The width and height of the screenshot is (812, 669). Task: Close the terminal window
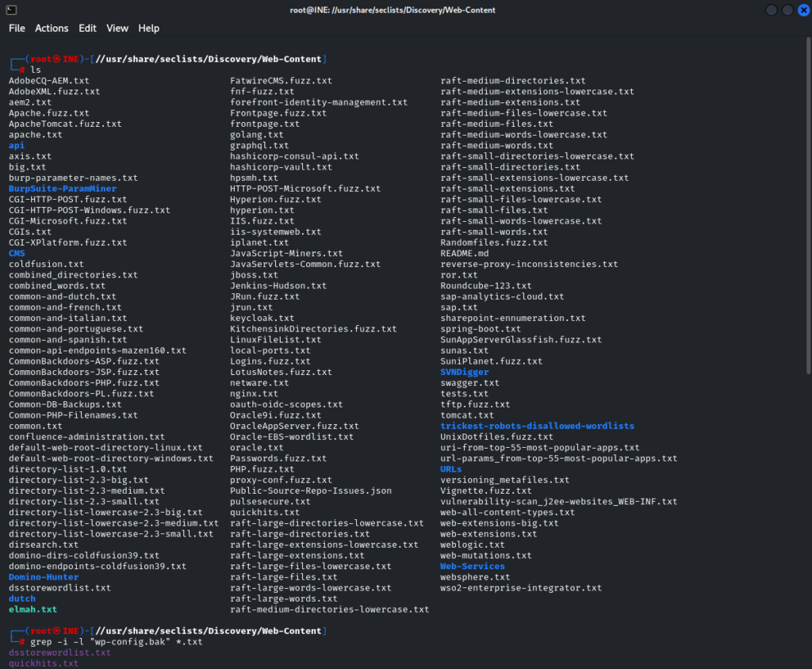tap(802, 10)
